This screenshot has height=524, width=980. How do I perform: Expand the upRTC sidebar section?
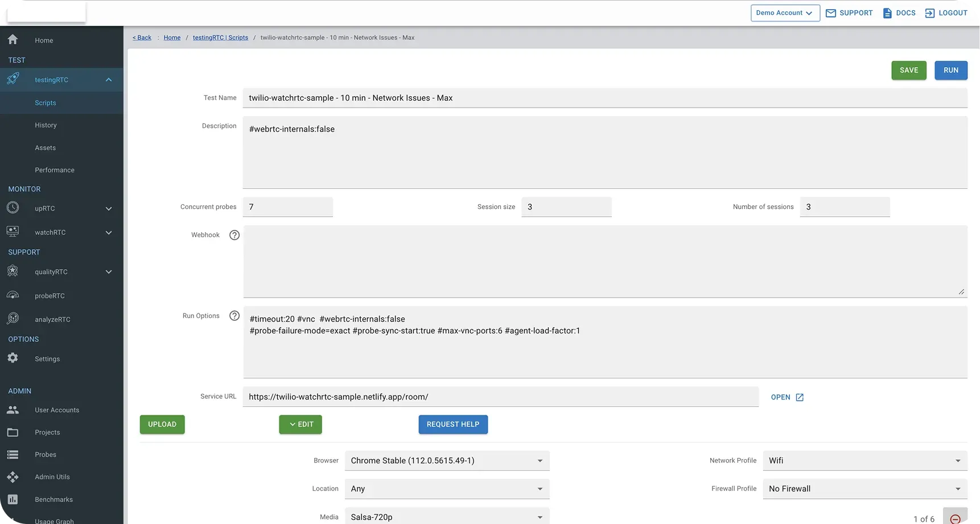[x=108, y=209]
